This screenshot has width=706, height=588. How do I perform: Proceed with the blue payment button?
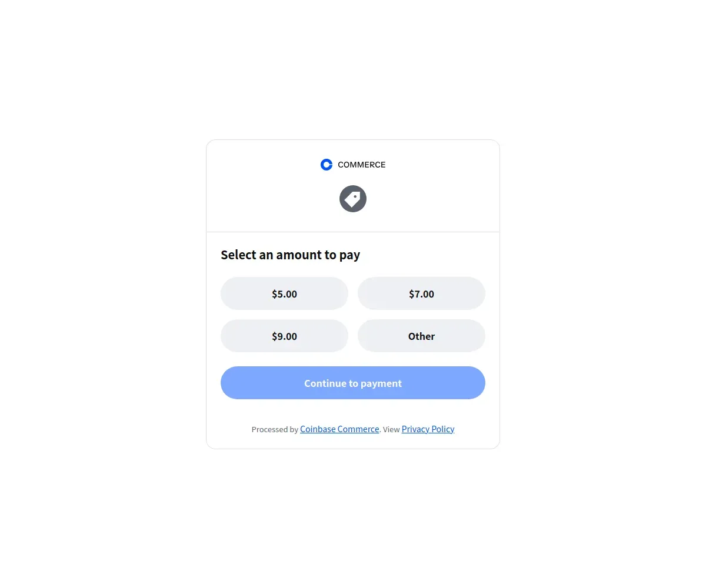click(x=353, y=383)
